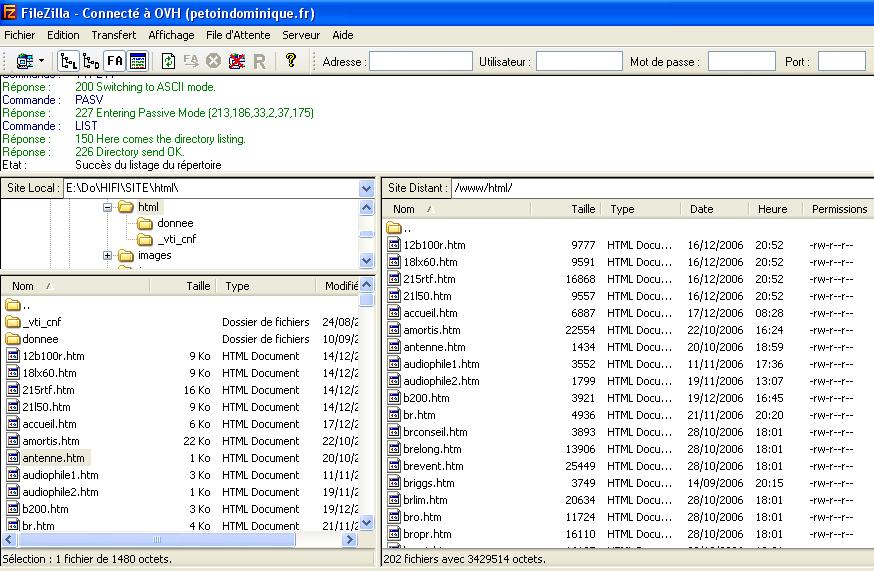Image resolution: width=874 pixels, height=571 pixels.
Task: Select 215rtf.htm in local file list
Action: [x=48, y=390]
